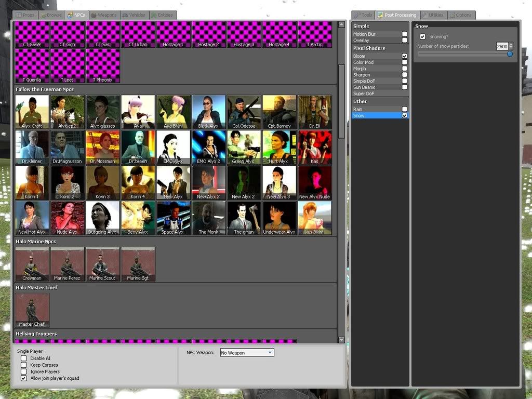The image size is (532, 399).
Task: Open the NPC Weapon dropdown
Action: 247,353
